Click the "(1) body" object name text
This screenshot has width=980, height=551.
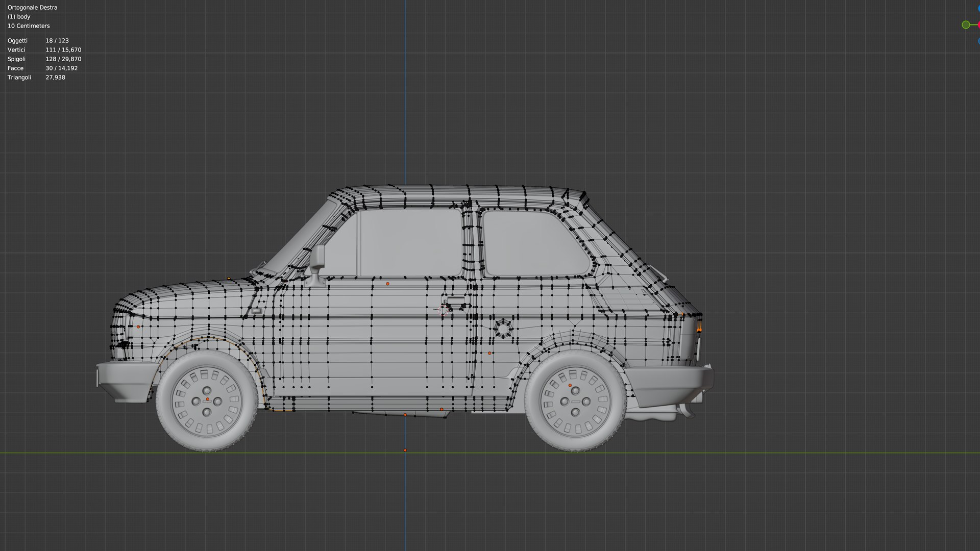tap(19, 17)
